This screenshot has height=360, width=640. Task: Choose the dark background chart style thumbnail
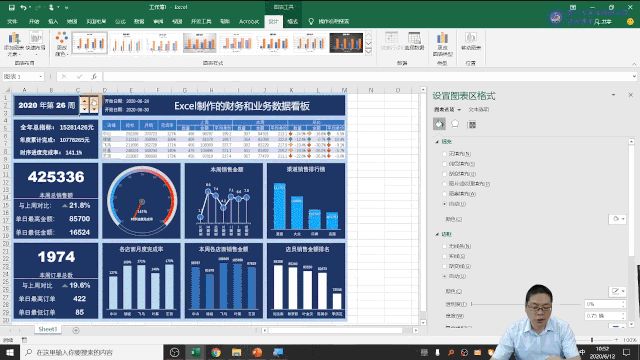pyautogui.click(x=346, y=43)
